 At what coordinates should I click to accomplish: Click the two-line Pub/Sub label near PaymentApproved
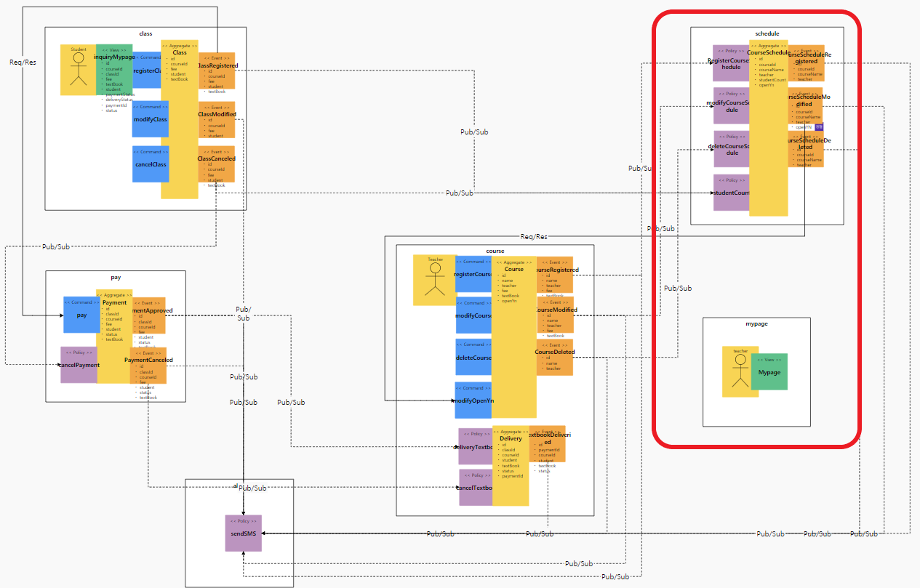(243, 313)
